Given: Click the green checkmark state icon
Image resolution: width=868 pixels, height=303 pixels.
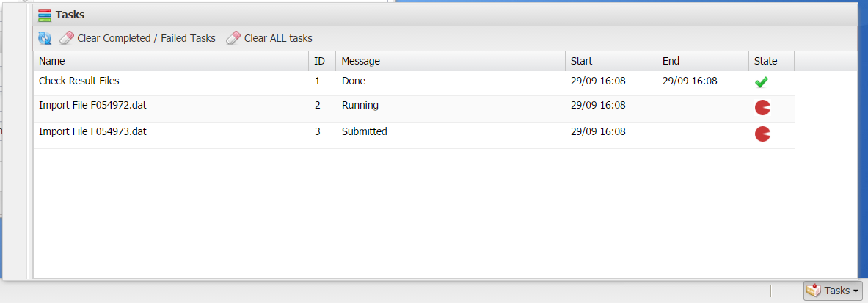Looking at the screenshot, I should coord(761,82).
